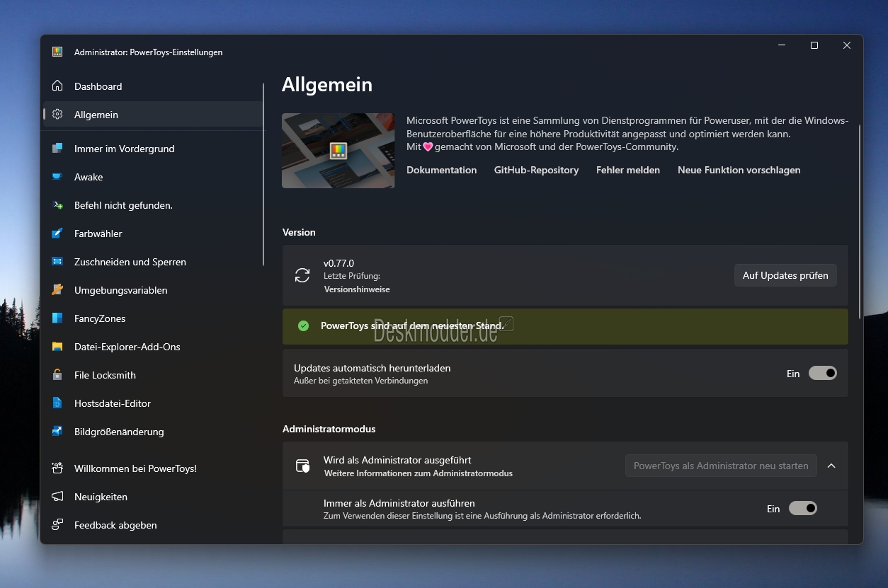888x588 pixels.
Task: Click the PowerToys preview thumbnail image
Action: pyautogui.click(x=338, y=151)
